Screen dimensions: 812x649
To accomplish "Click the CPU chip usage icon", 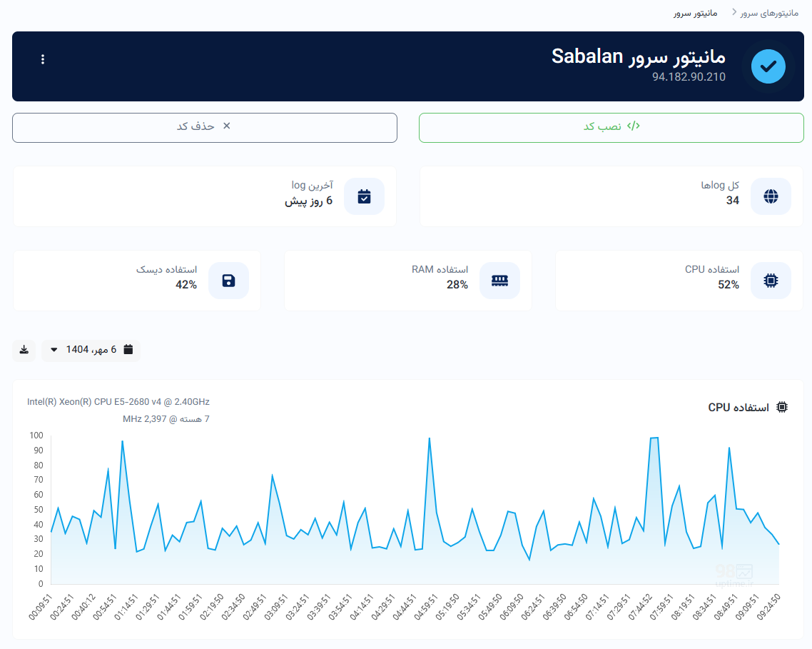I will pos(771,281).
